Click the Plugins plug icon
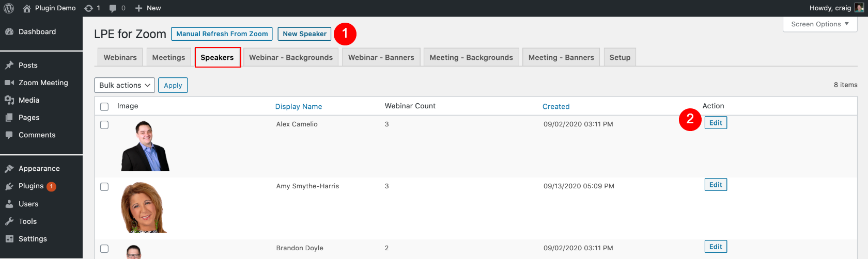This screenshot has width=868, height=259. (9, 186)
